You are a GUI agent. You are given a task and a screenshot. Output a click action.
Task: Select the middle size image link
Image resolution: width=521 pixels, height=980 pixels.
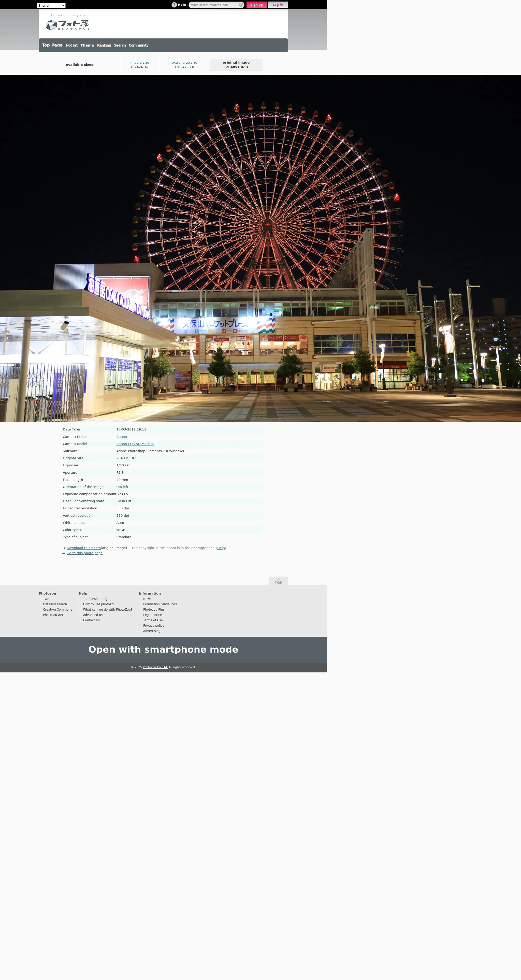(x=140, y=62)
